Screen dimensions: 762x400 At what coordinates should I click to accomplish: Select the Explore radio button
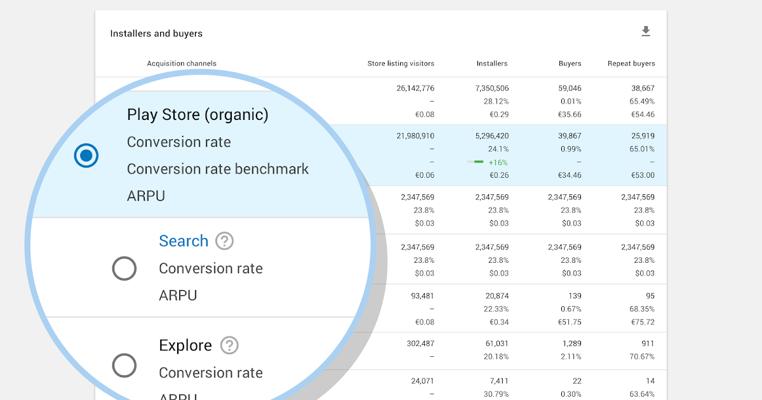point(124,365)
